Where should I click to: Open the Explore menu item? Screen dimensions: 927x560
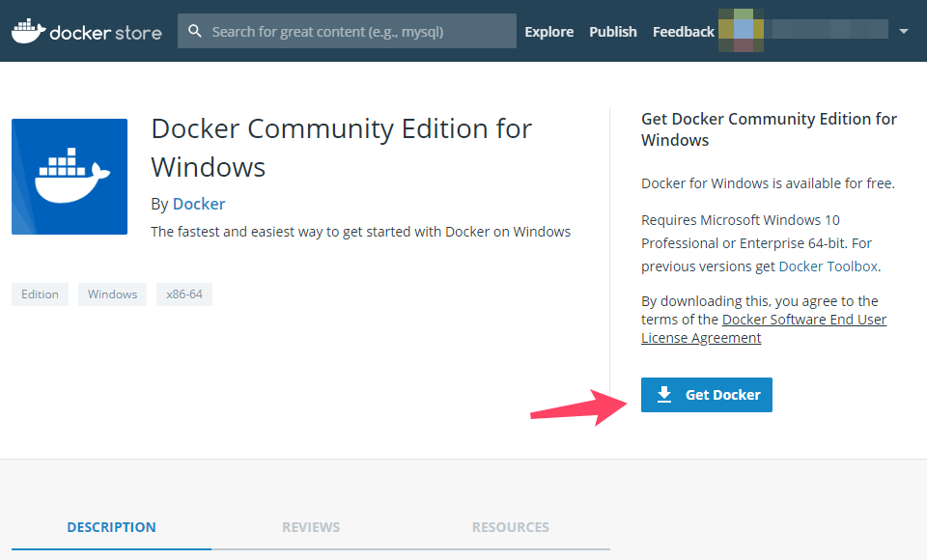pos(549,31)
